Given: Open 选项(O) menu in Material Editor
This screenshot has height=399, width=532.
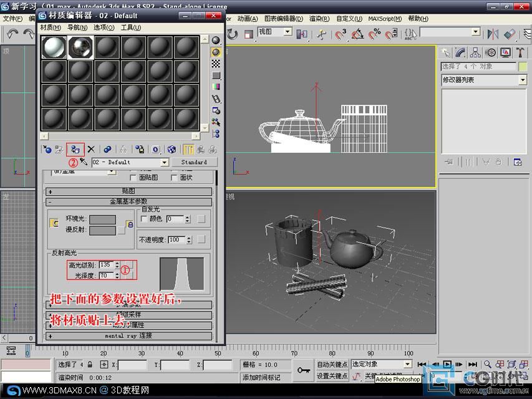Looking at the screenshot, I should pos(104,27).
